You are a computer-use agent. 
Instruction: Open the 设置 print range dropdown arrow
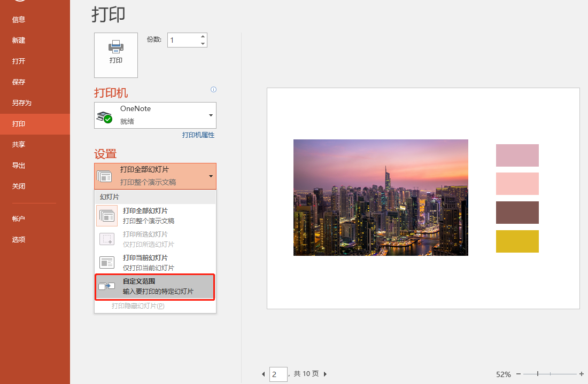[210, 176]
